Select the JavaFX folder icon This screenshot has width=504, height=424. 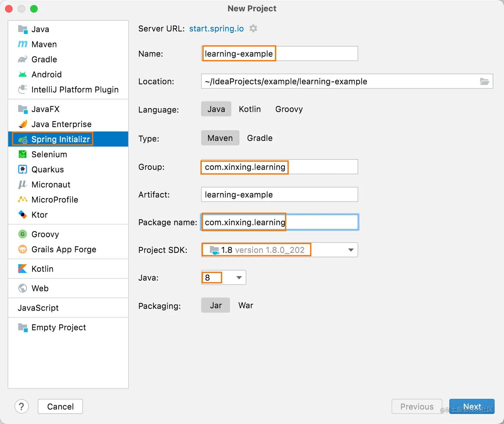coord(23,109)
